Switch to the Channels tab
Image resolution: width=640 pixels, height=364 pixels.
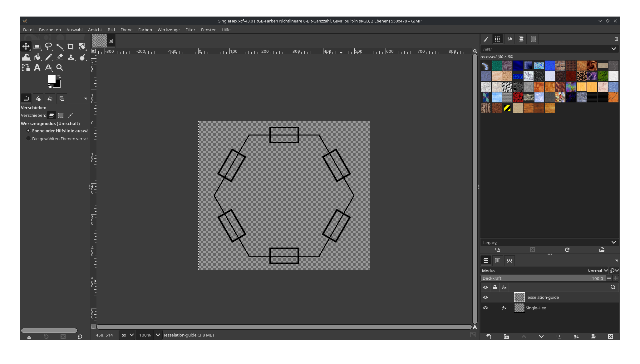point(498,260)
